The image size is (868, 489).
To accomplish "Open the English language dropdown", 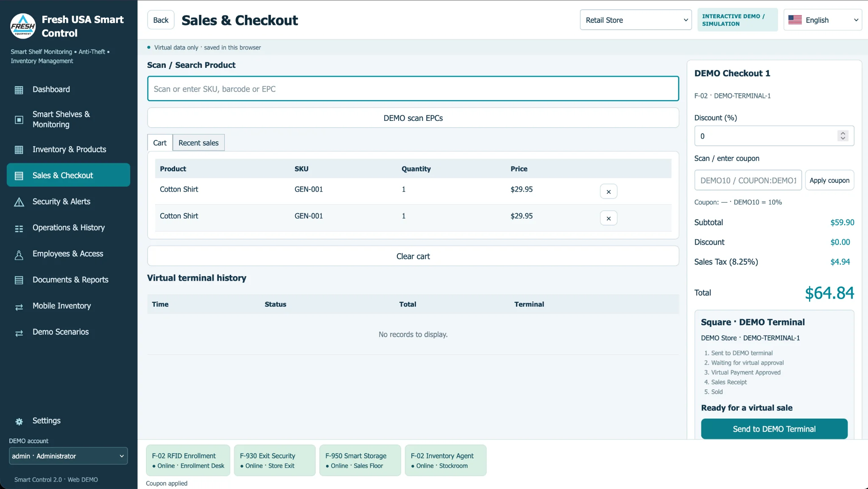I will point(823,20).
